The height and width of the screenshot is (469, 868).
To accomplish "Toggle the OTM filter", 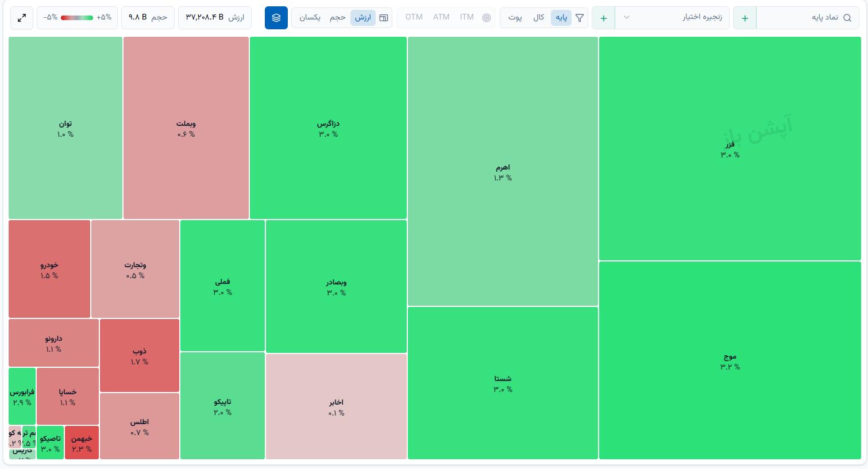I will [414, 17].
